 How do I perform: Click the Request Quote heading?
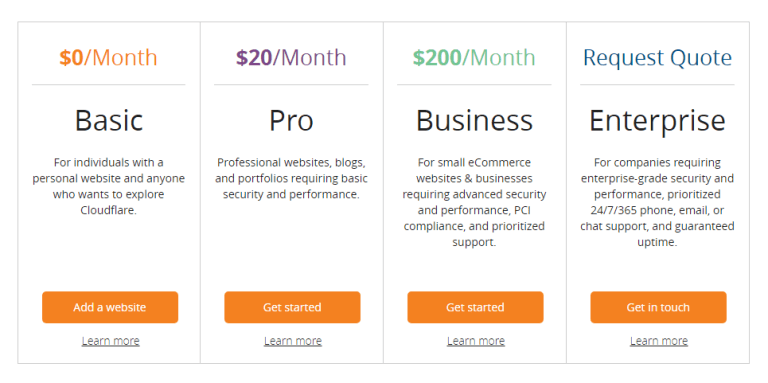657,58
